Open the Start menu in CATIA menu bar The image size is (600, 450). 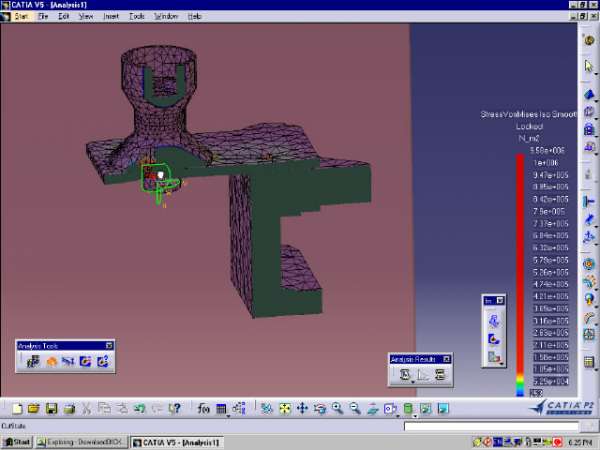[x=21, y=16]
